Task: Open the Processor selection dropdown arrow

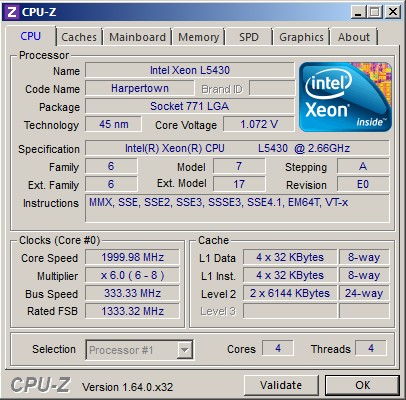Action: pyautogui.click(x=184, y=350)
